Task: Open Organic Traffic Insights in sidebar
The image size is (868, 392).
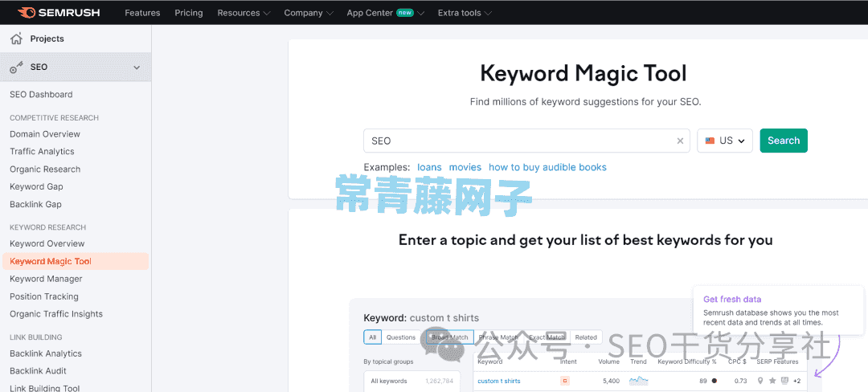Action: pyautogui.click(x=56, y=314)
